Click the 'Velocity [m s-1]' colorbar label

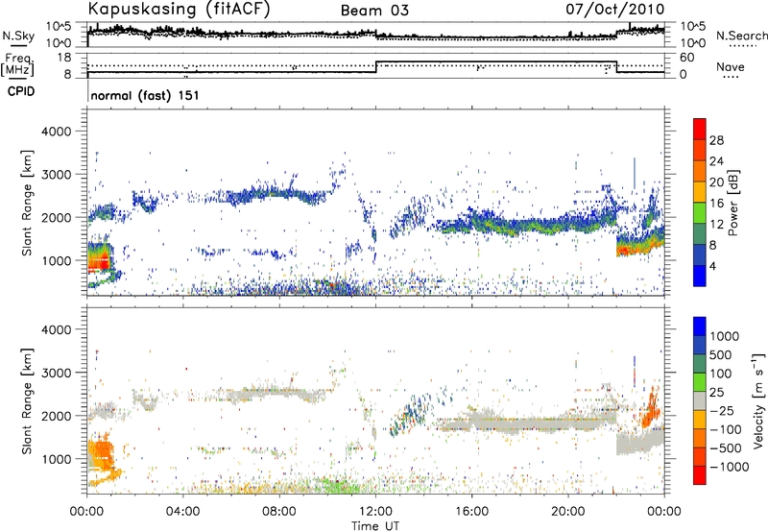tap(758, 400)
